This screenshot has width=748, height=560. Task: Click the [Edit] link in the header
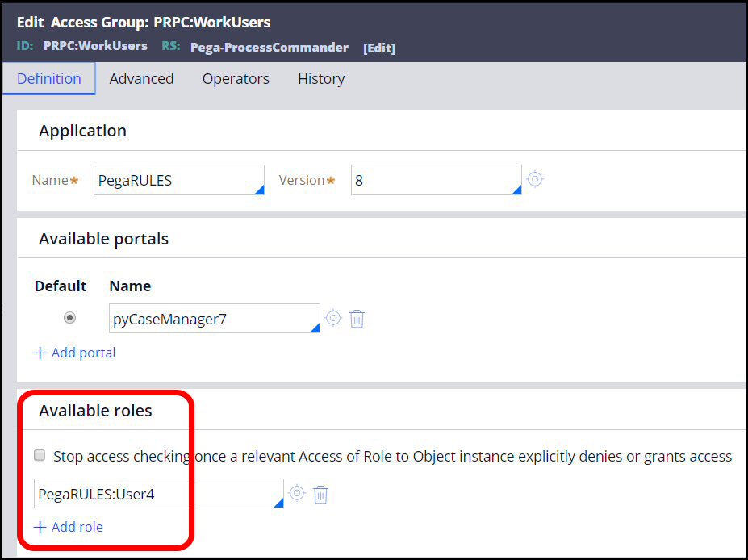coord(379,48)
